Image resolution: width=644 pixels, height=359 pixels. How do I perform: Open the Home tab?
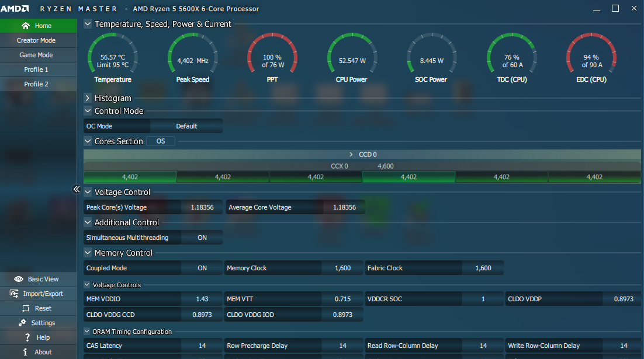click(38, 26)
